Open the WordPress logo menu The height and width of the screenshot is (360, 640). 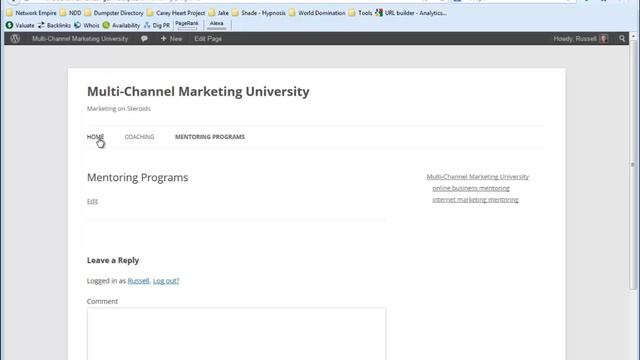click(x=15, y=39)
